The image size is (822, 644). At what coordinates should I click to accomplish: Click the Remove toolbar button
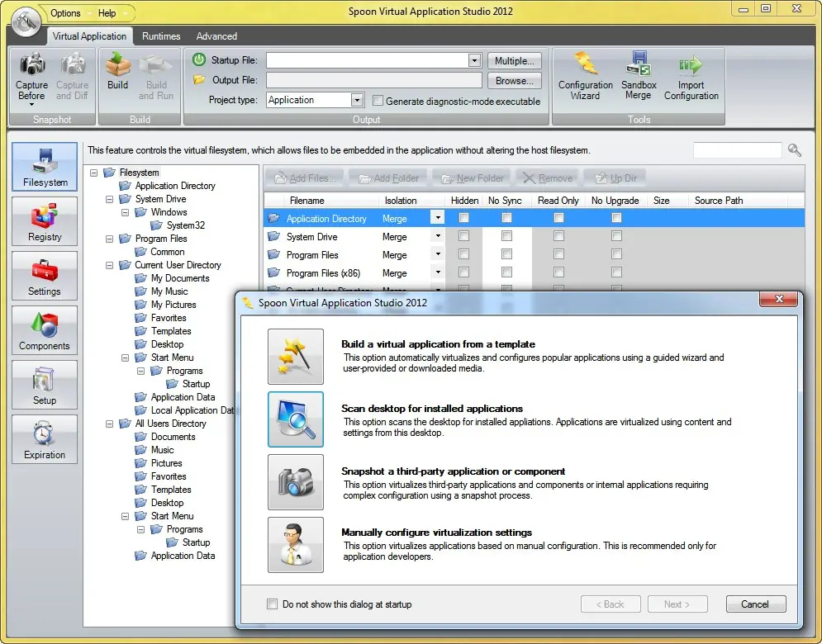click(547, 178)
